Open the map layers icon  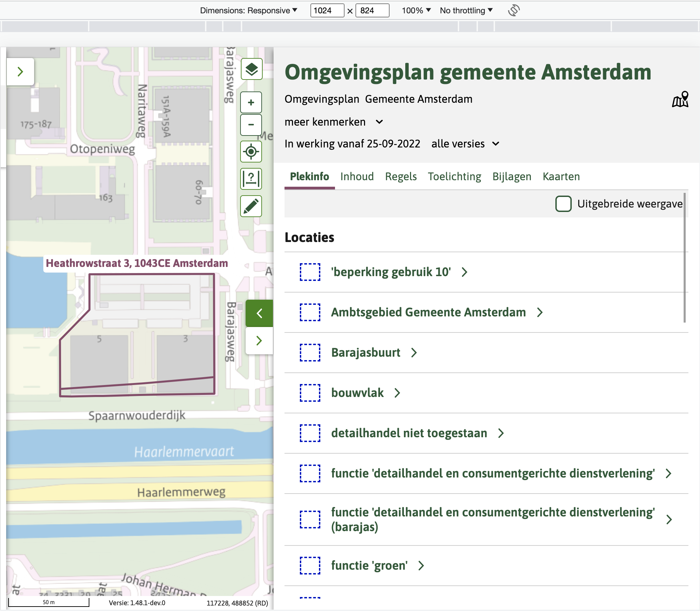tap(251, 69)
